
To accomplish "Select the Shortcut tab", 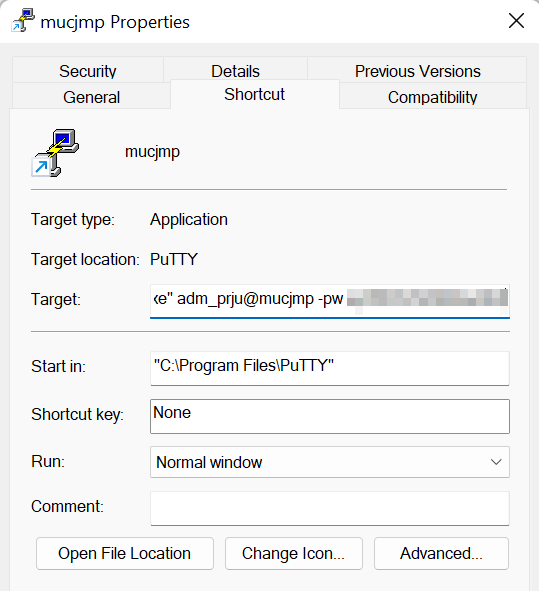I will point(254,94).
